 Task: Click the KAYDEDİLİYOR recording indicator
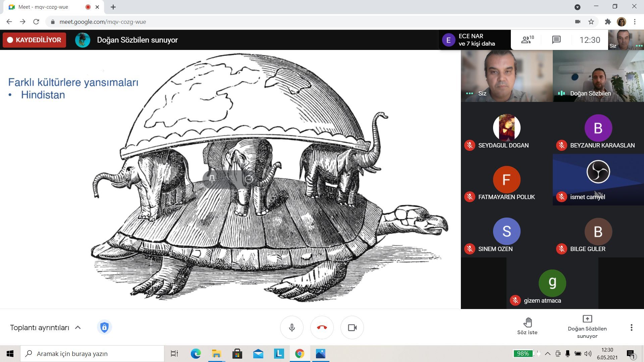(34, 40)
